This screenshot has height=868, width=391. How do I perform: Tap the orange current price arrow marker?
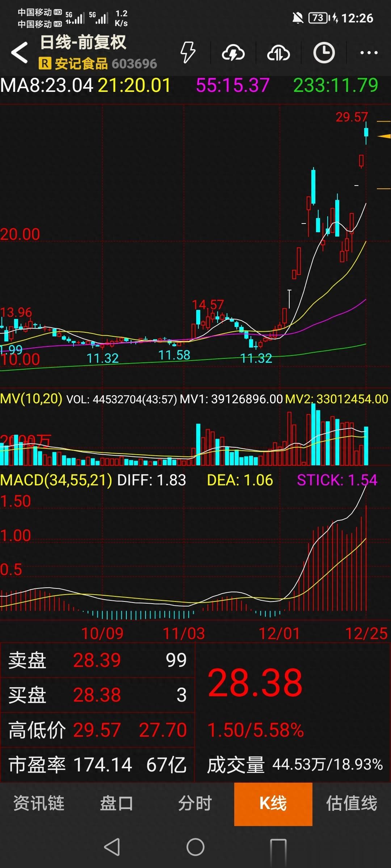pyautogui.click(x=384, y=136)
